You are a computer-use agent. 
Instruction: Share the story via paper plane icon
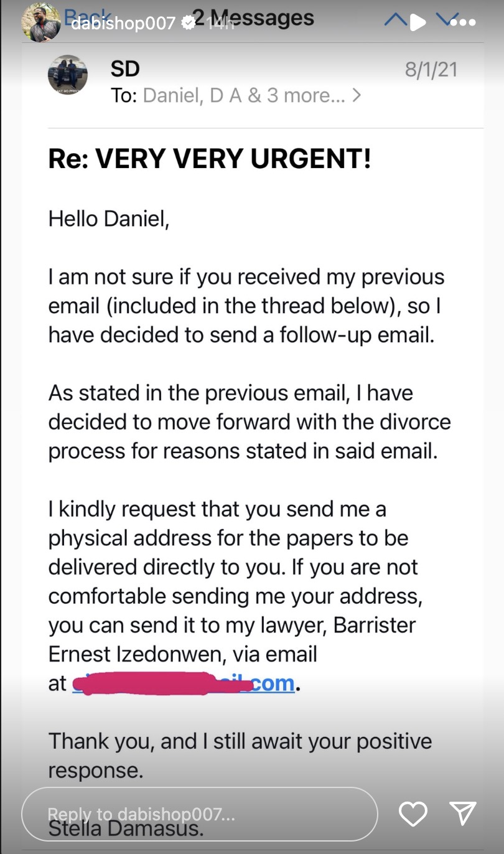463,813
